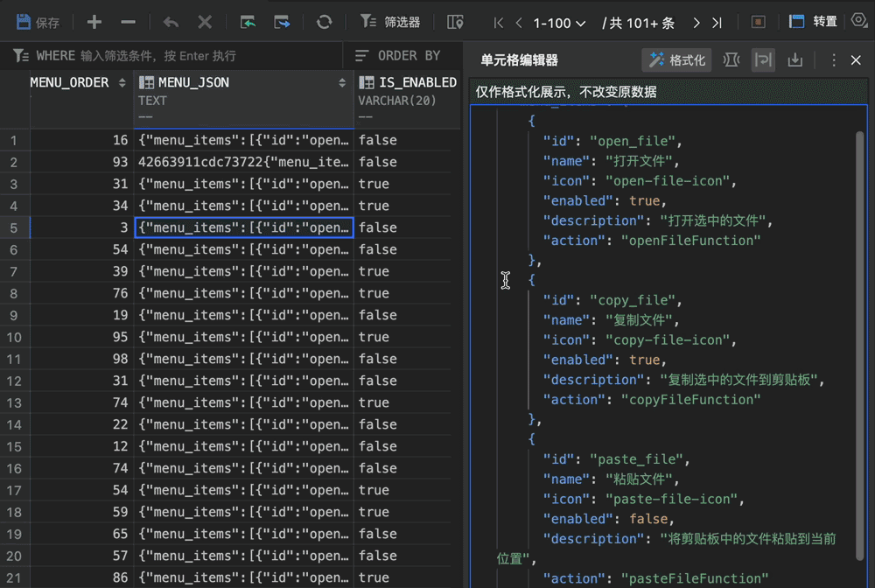875x588 pixels.
Task: Click the undo arrow icon
Action: (x=171, y=23)
